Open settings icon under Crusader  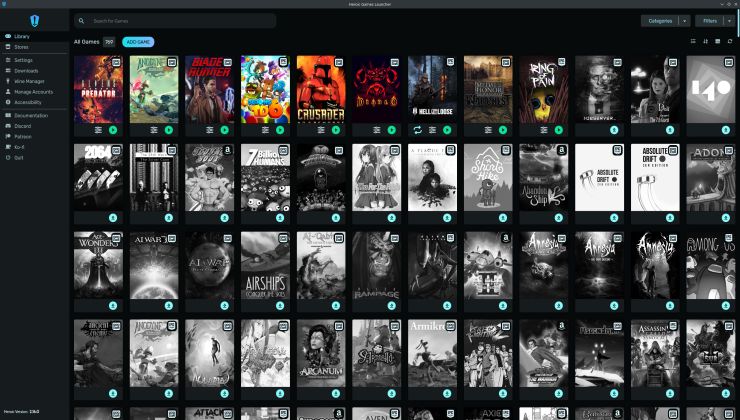[x=321, y=130]
